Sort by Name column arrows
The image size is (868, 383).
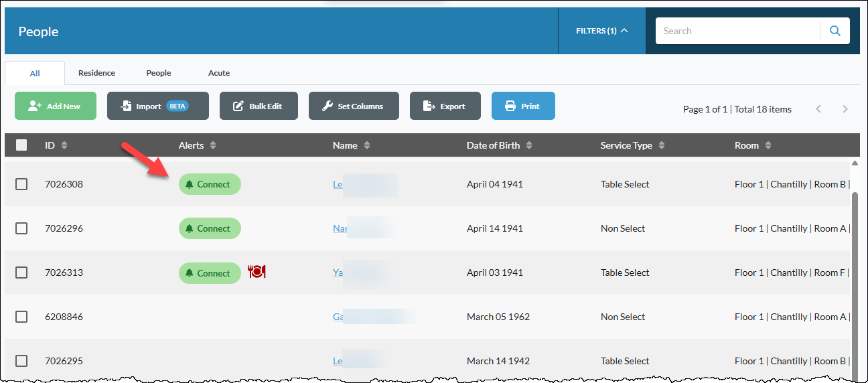[x=367, y=145]
